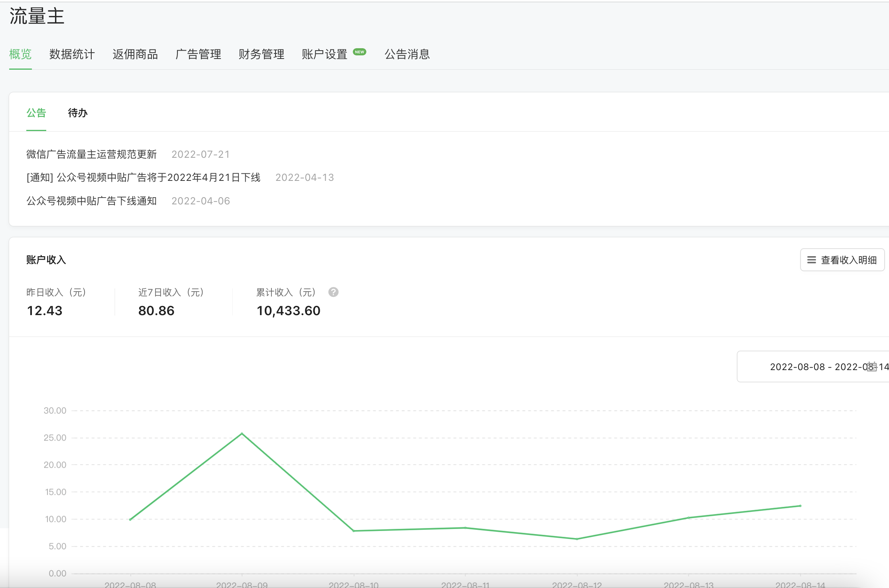The width and height of the screenshot is (889, 588).
Task: Click the green NEW badge beside 账户设置
Action: 360,52
